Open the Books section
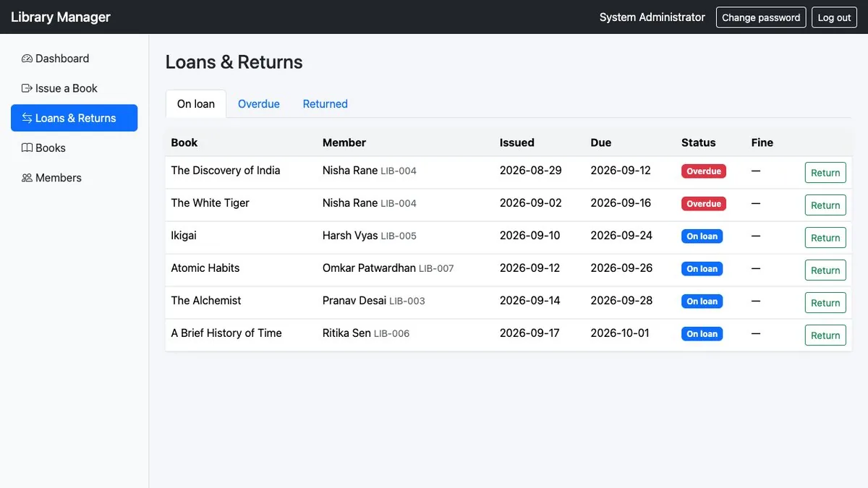This screenshot has height=488, width=868. (x=74, y=147)
